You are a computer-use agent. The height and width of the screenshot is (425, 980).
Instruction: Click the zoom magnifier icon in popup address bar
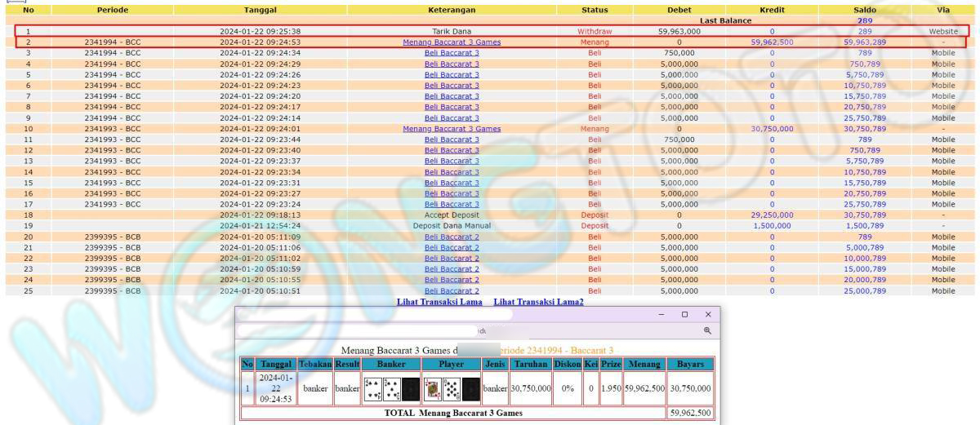coord(707,330)
